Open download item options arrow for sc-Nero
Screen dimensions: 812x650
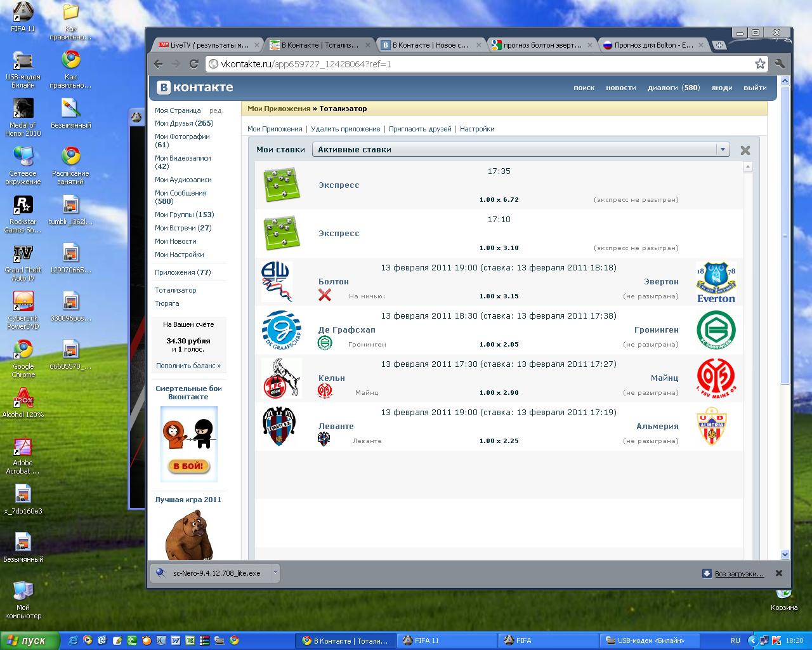[x=275, y=573]
